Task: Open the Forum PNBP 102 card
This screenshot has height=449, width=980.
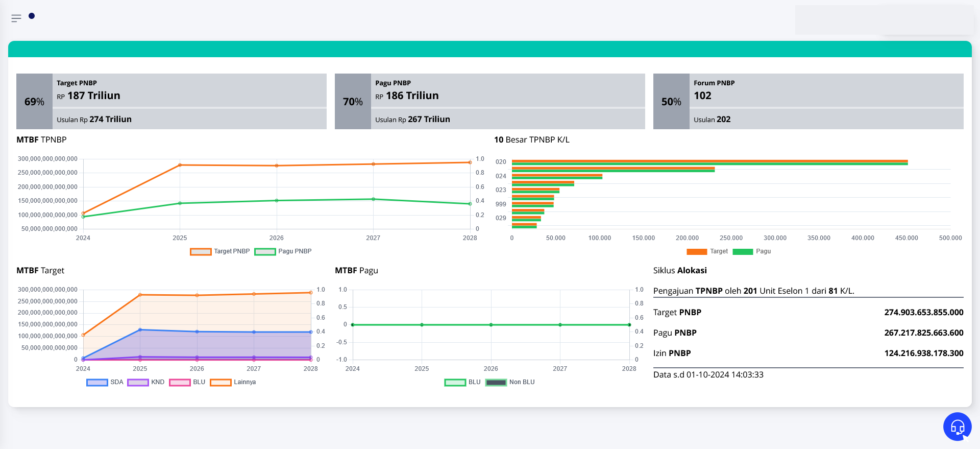Action: [x=808, y=101]
